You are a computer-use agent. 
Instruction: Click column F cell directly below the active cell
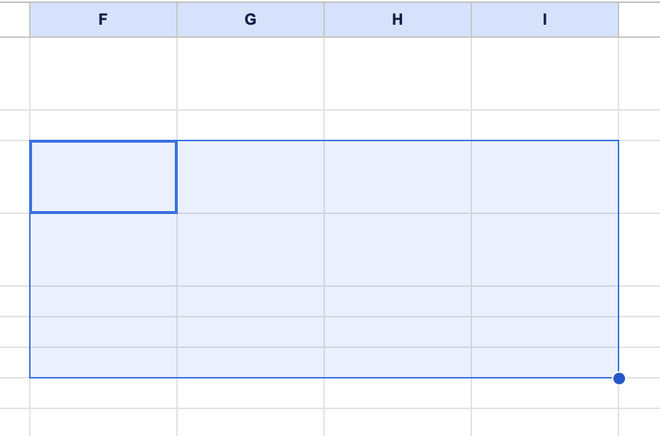click(x=103, y=249)
